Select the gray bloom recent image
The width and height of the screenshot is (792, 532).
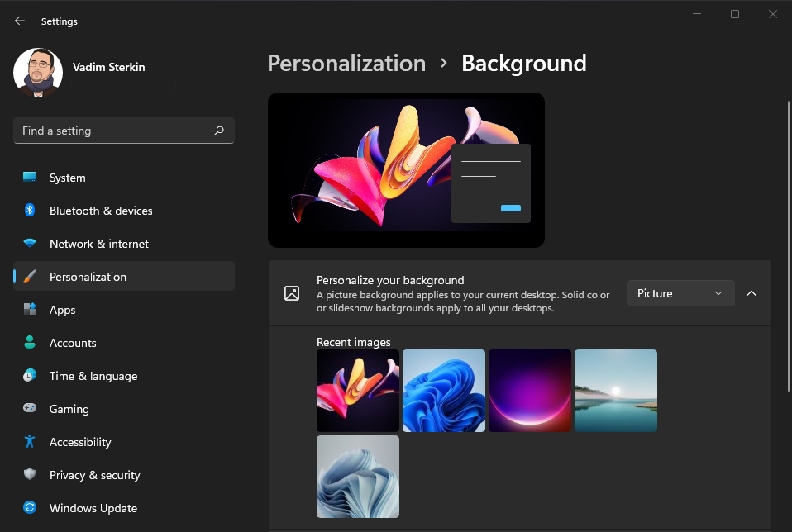pyautogui.click(x=358, y=477)
